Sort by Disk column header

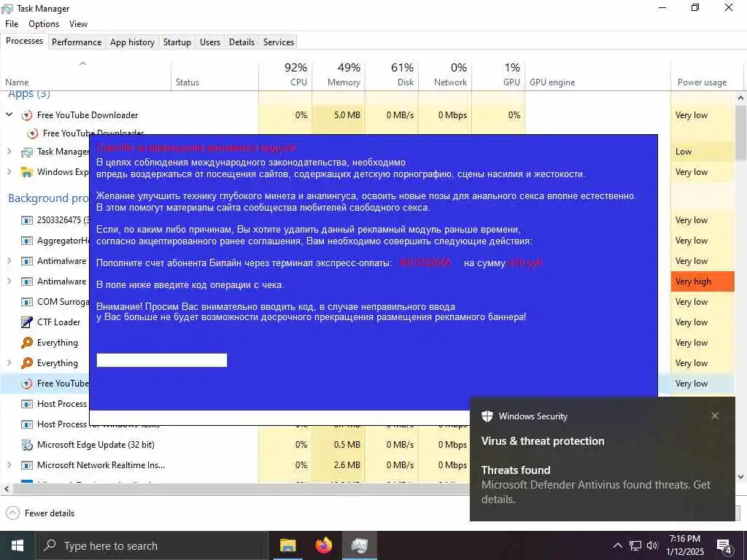(x=392, y=75)
